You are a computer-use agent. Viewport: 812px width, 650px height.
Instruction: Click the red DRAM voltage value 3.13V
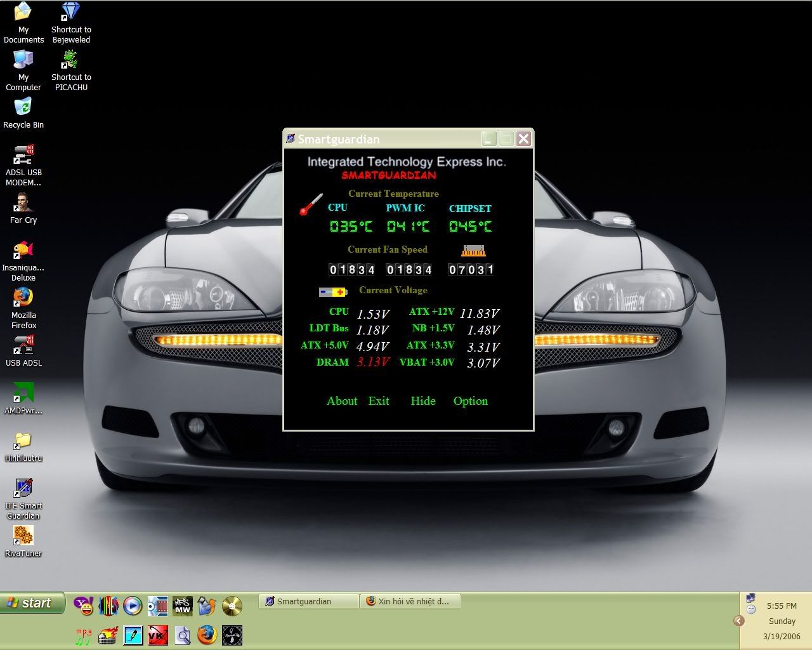coord(372,362)
